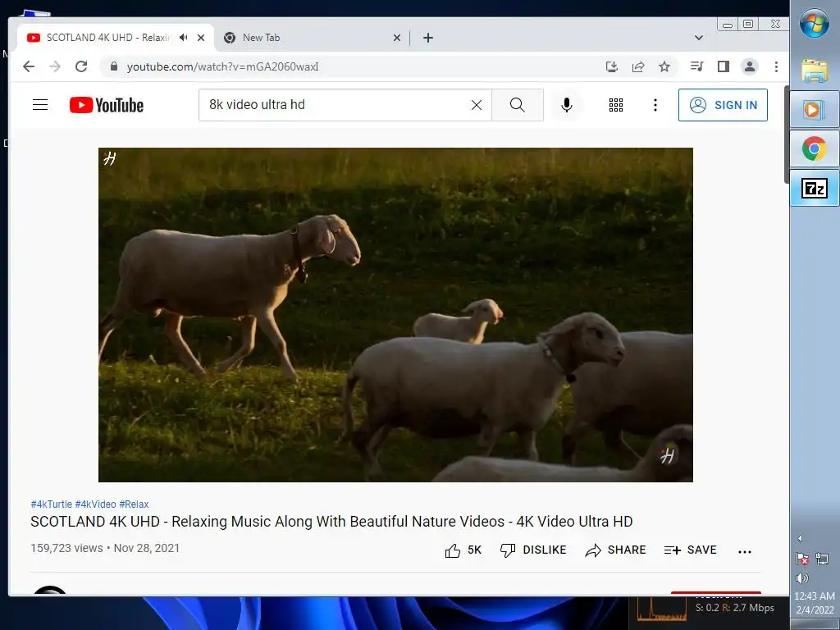
Task: Click the page vertical scrollbar
Action: pyautogui.click(x=786, y=135)
